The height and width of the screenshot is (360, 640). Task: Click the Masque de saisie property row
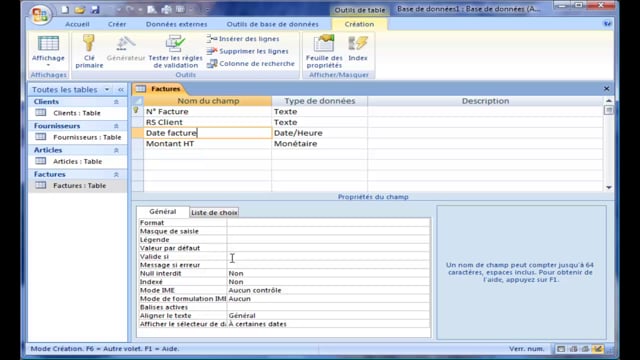point(284,231)
